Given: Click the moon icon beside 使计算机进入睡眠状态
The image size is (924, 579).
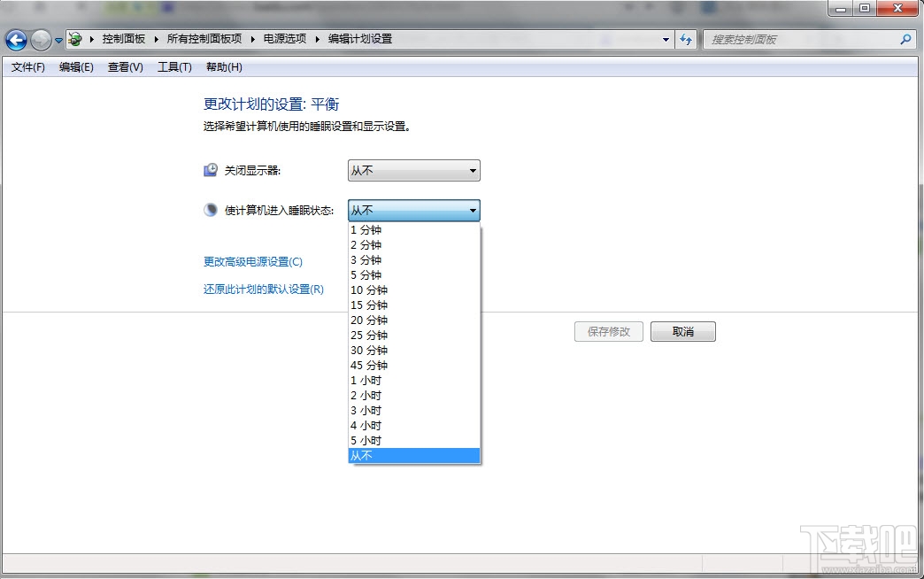Looking at the screenshot, I should pos(210,209).
